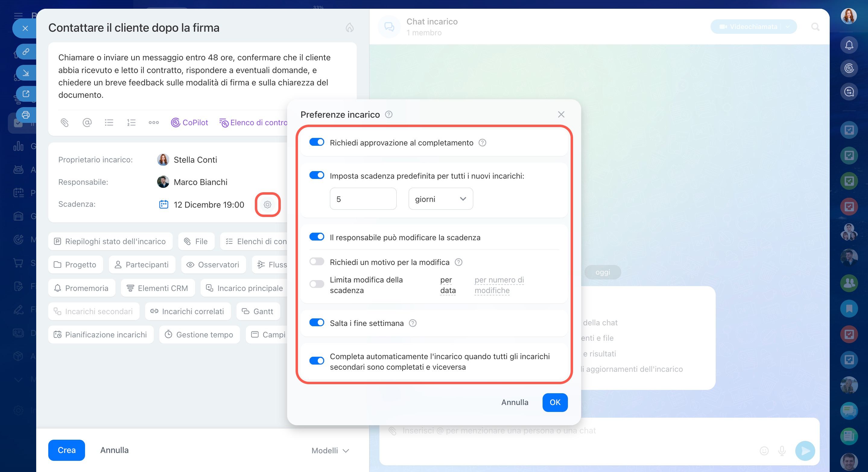Toggle Richiedi approvazione al completamento
Viewport: 868px width, 472px height.
pos(316,142)
